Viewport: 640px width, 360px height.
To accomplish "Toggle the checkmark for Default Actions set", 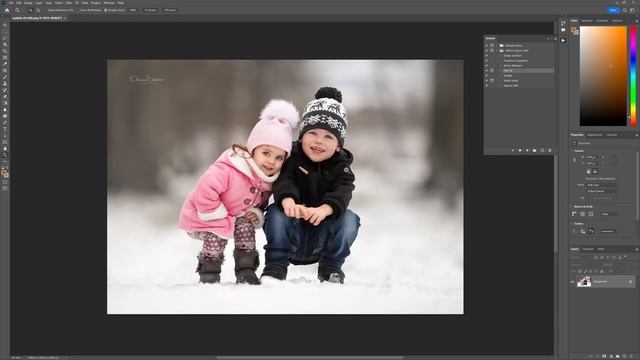I will pyautogui.click(x=487, y=46).
